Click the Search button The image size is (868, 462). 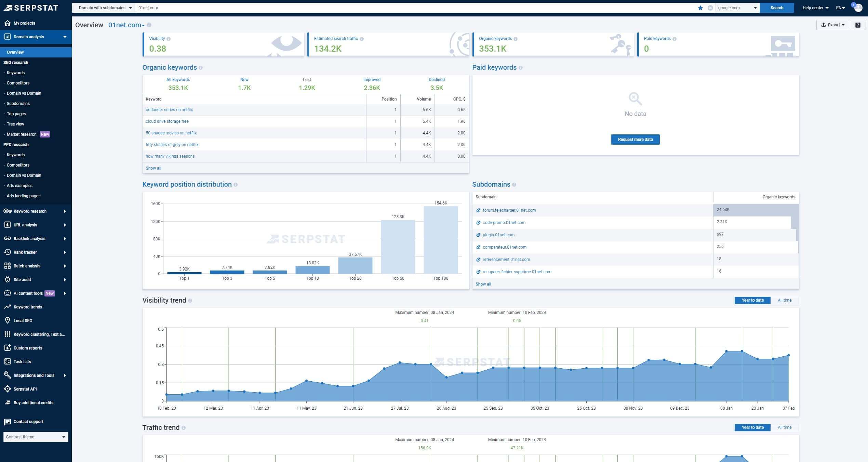777,8
